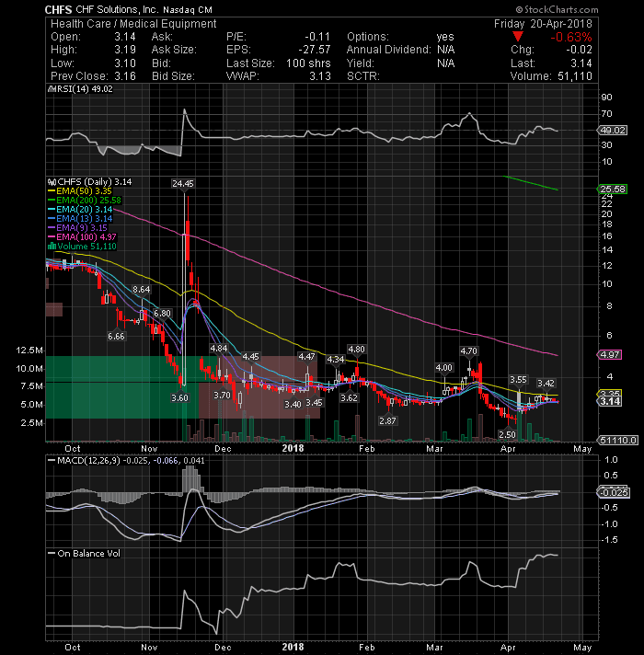Click the EMA(200) 25.58 legend entry
The height and width of the screenshot is (655, 644).
tap(88, 201)
